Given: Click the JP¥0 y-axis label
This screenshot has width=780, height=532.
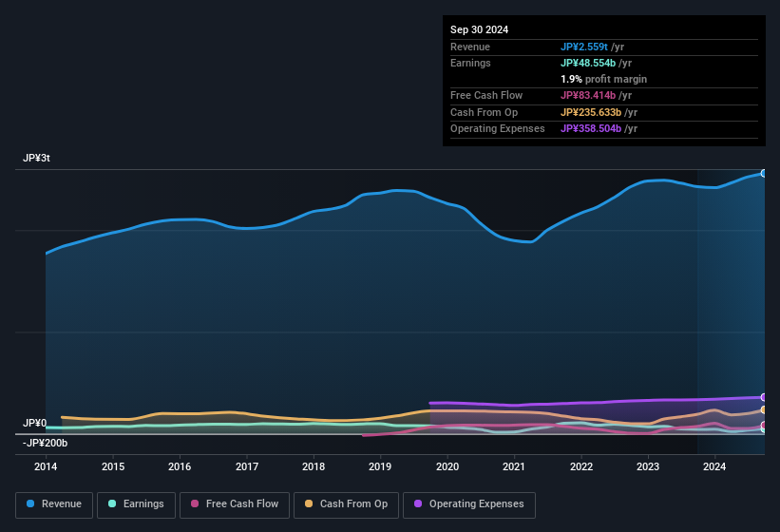Looking at the screenshot, I should point(34,423).
